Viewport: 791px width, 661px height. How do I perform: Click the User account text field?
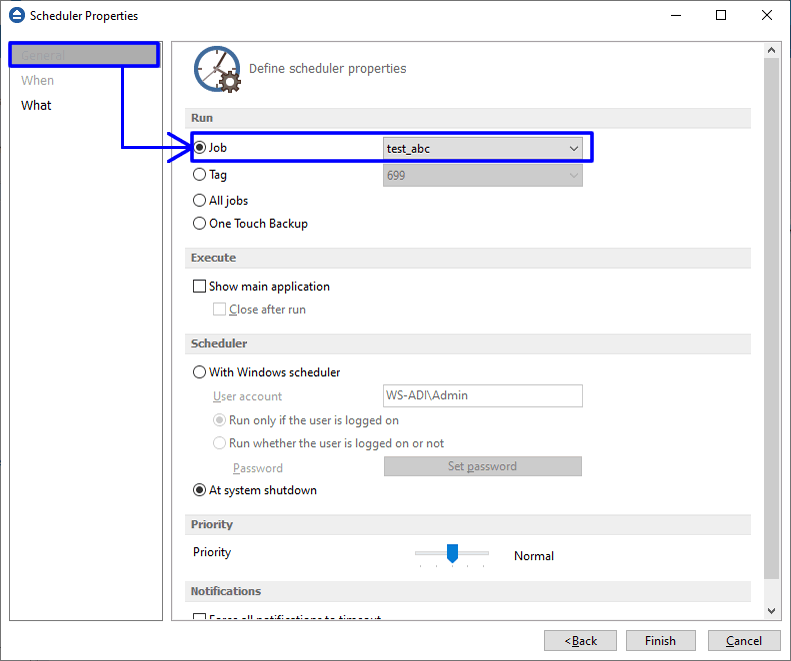(x=482, y=396)
